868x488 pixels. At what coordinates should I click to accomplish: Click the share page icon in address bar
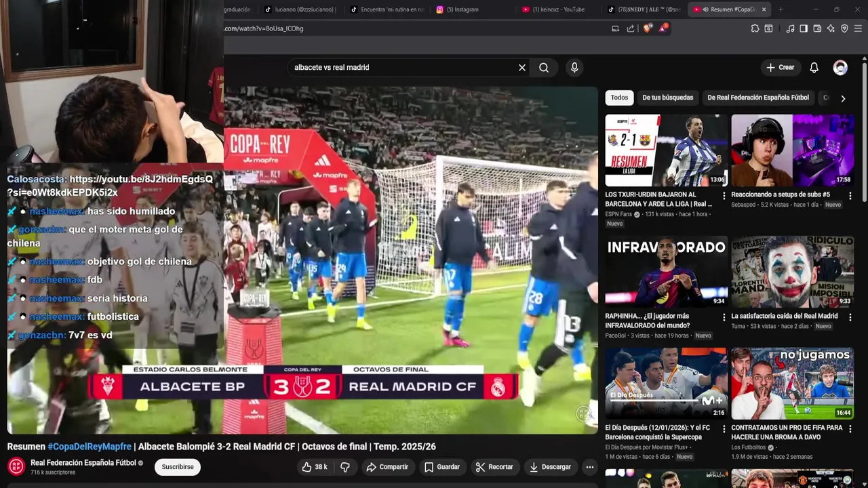click(x=631, y=28)
